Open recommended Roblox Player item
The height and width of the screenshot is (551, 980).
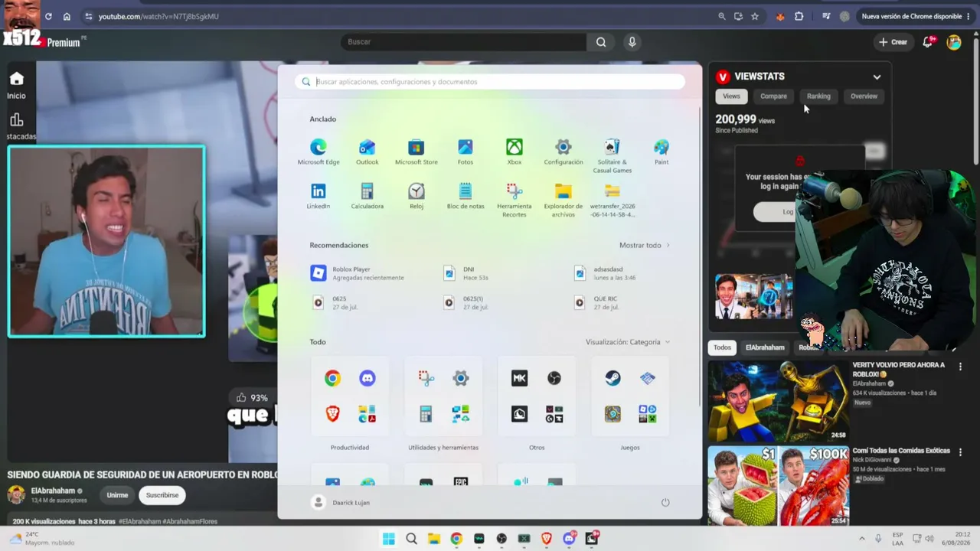tap(358, 273)
